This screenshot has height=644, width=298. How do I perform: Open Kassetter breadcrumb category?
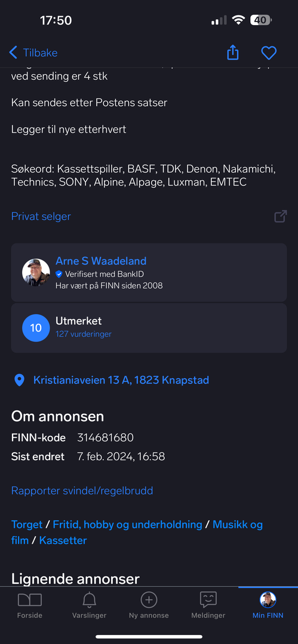click(x=63, y=540)
